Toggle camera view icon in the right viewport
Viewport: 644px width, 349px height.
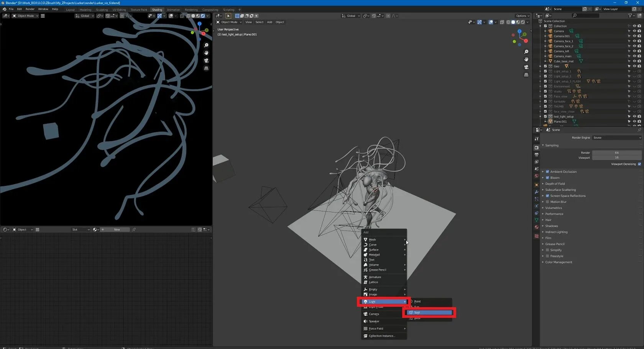tap(526, 67)
